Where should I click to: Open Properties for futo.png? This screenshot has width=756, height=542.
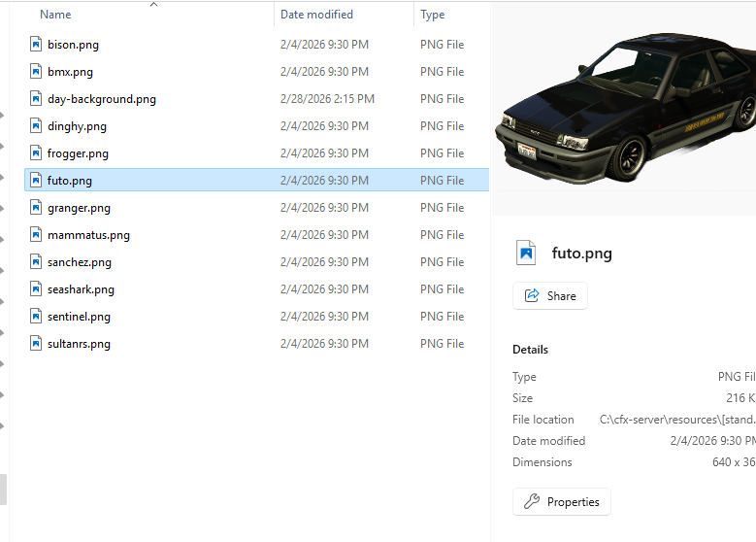(x=562, y=502)
